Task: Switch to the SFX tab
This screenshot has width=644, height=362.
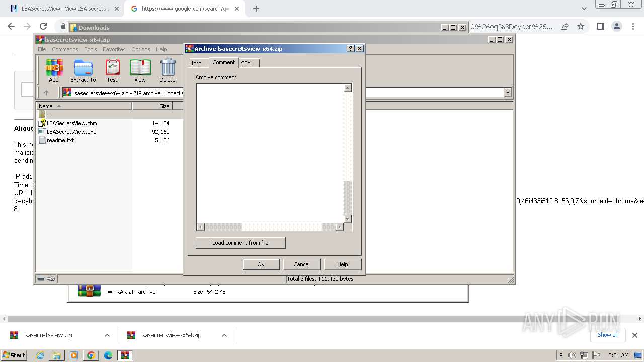Action: [x=246, y=63]
